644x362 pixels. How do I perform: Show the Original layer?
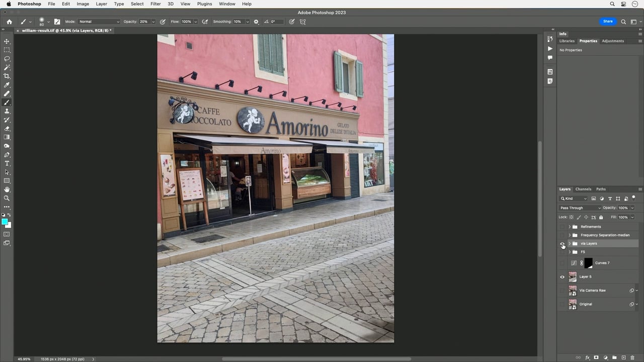562,304
